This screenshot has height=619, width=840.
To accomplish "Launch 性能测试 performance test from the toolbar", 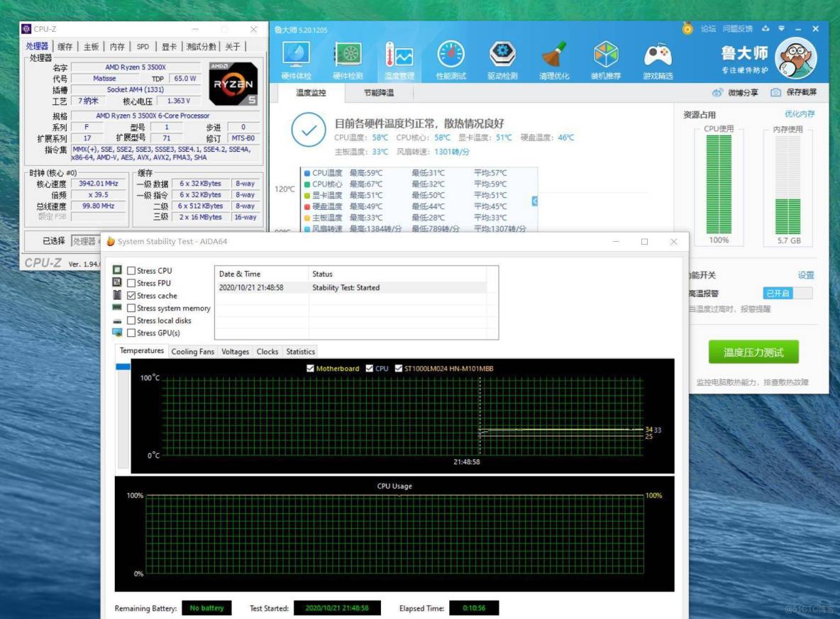I will [x=450, y=55].
